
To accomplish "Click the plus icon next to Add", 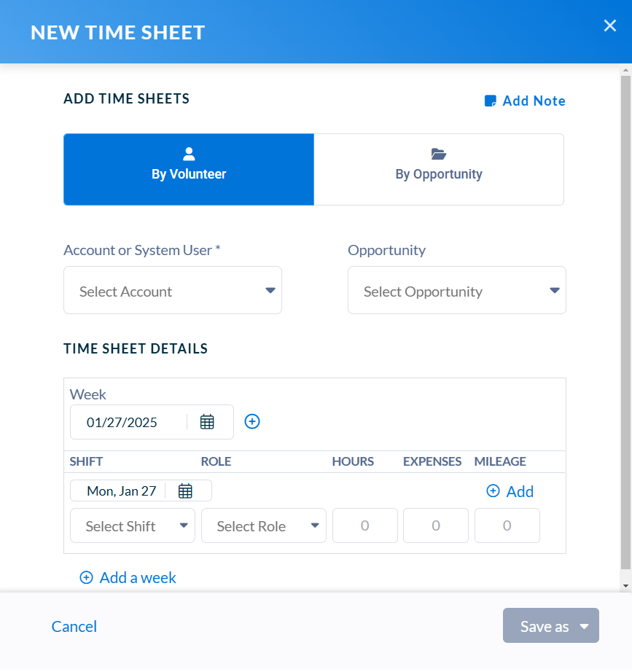I will click(x=493, y=491).
